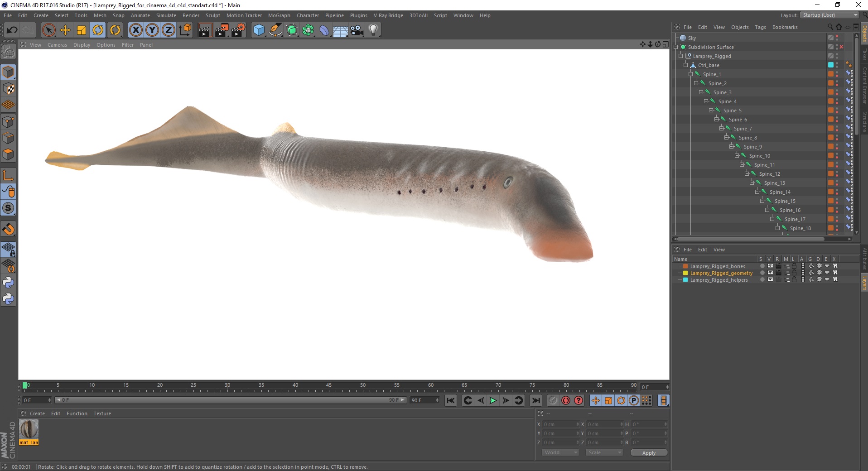Screen dimensions: 868x471
Task: Collapse the Spine_1 joint
Action: click(690, 74)
